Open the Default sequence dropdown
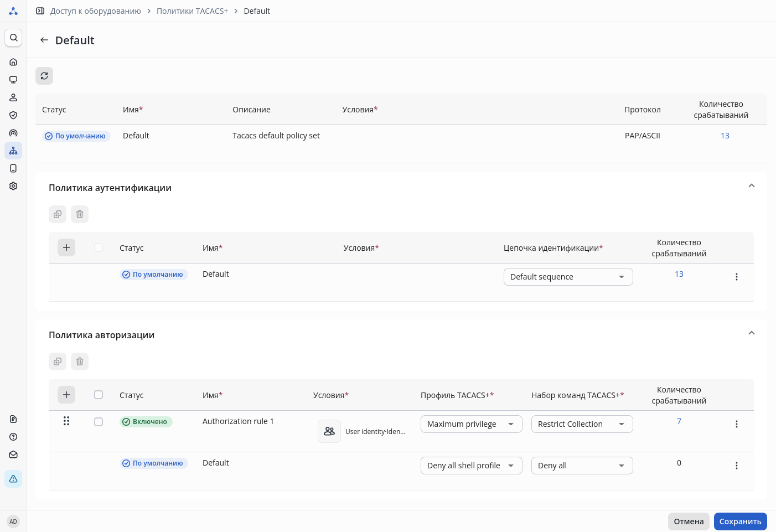 point(568,277)
